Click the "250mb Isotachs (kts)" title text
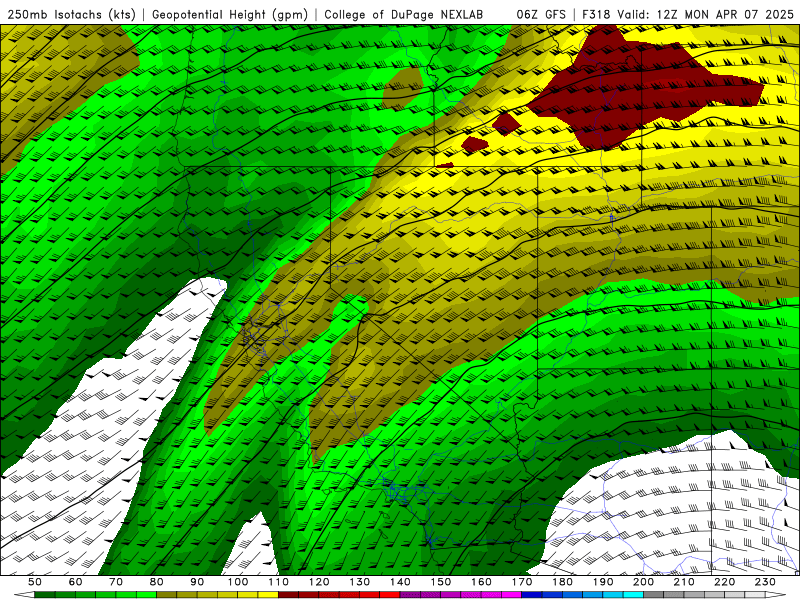 pos(71,14)
